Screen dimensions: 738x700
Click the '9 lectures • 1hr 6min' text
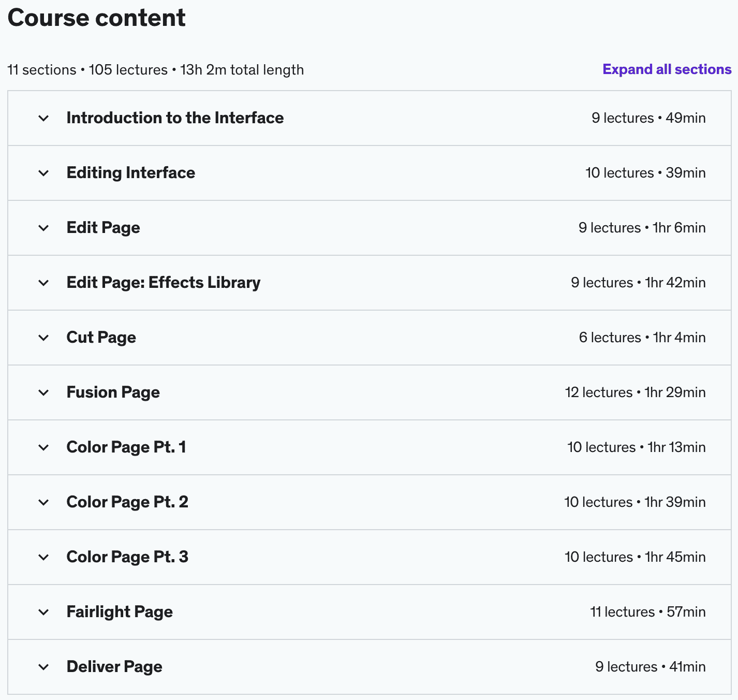[x=642, y=228]
